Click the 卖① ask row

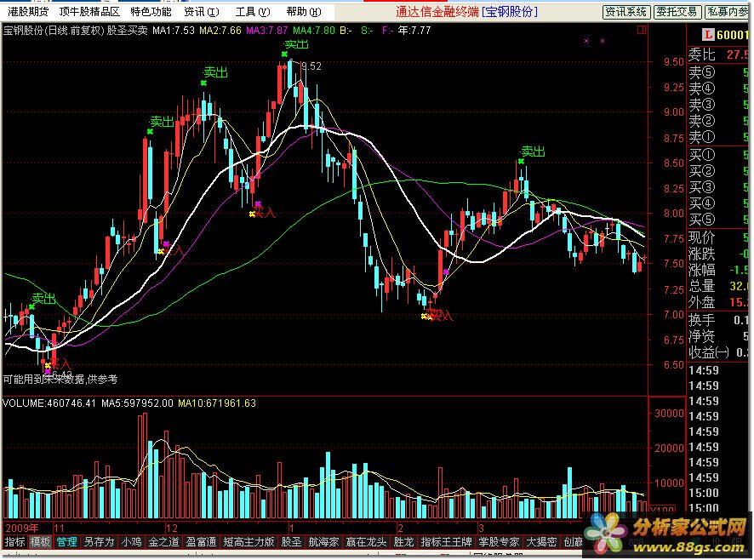tap(718, 137)
